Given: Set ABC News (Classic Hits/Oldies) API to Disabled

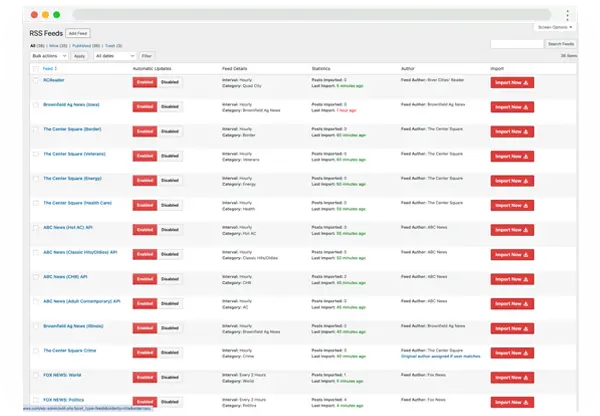Looking at the screenshot, I should click(170, 254).
